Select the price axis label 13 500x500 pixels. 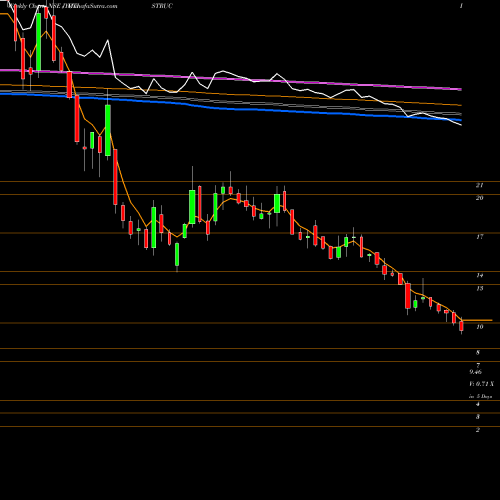point(480,288)
